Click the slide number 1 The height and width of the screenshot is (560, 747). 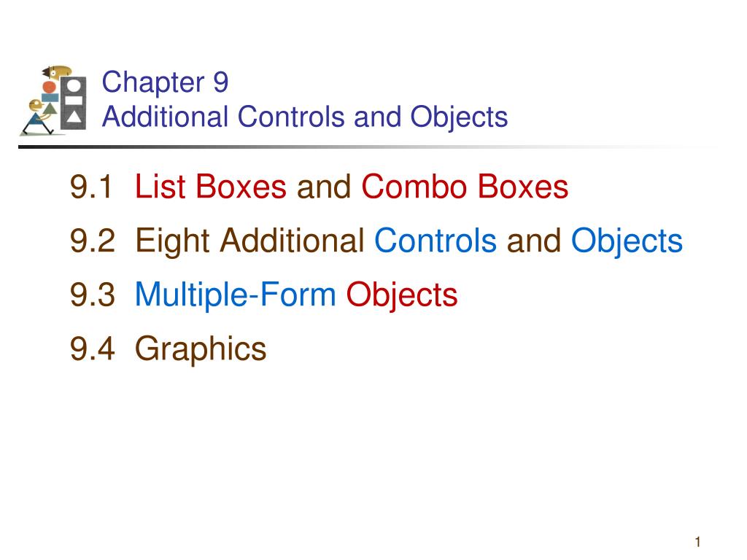click(x=697, y=542)
